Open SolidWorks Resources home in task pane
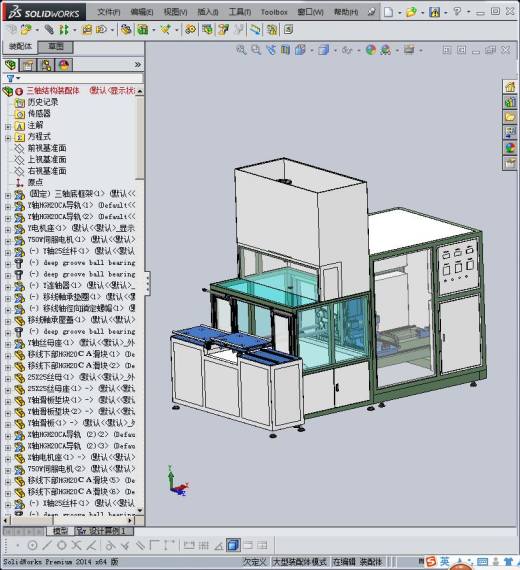Screen dimensions: 520x570 coord(510,87)
